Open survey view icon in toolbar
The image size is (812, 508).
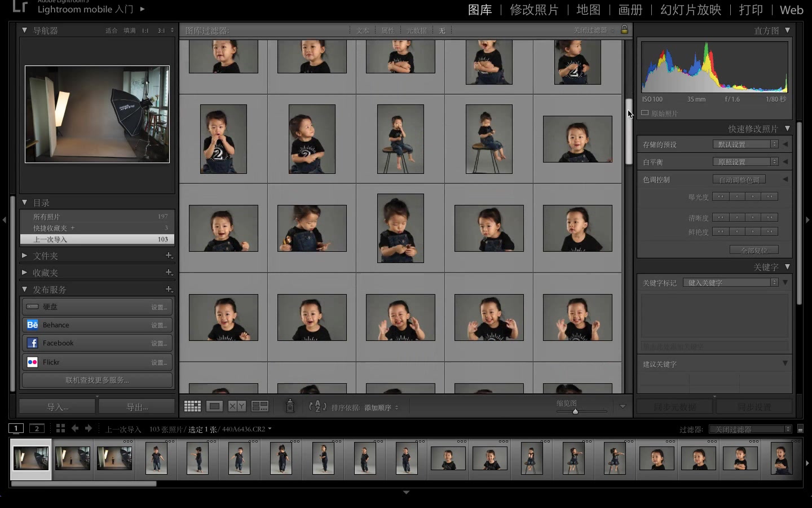tap(260, 406)
